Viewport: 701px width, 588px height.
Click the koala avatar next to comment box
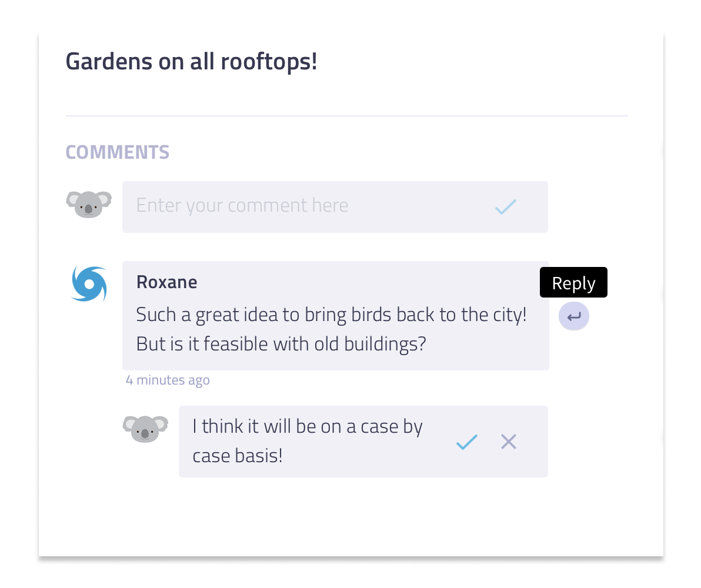pyautogui.click(x=89, y=204)
